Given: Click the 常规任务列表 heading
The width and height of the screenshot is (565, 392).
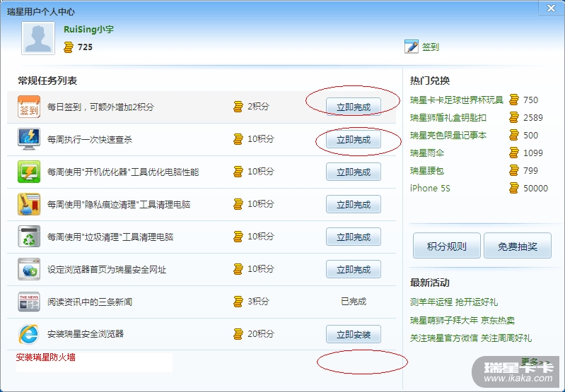Looking at the screenshot, I should click(x=47, y=81).
